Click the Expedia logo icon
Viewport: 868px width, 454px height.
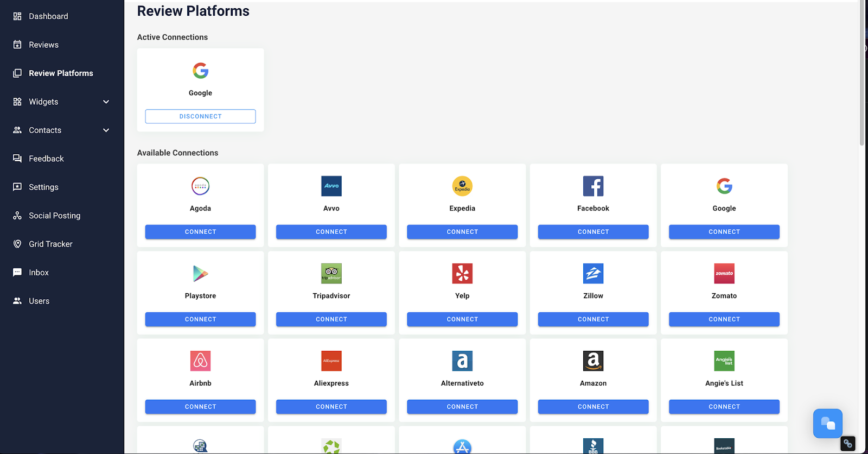[x=462, y=186]
